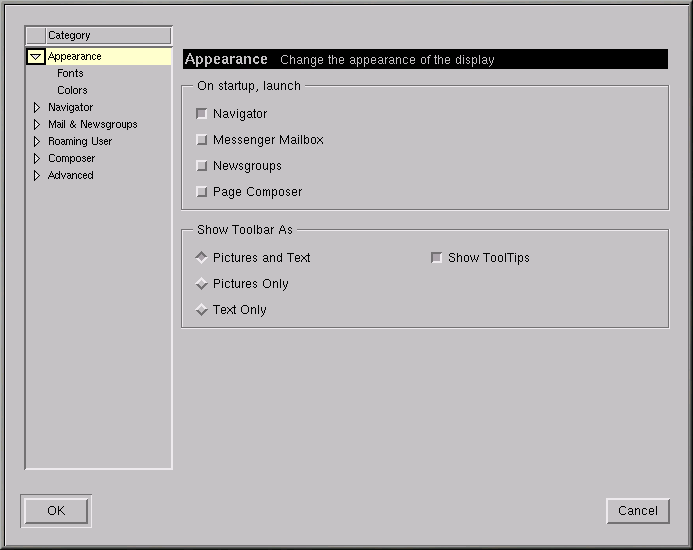Toggle Page Composer startup checkbox
The height and width of the screenshot is (550, 693).
[202, 192]
